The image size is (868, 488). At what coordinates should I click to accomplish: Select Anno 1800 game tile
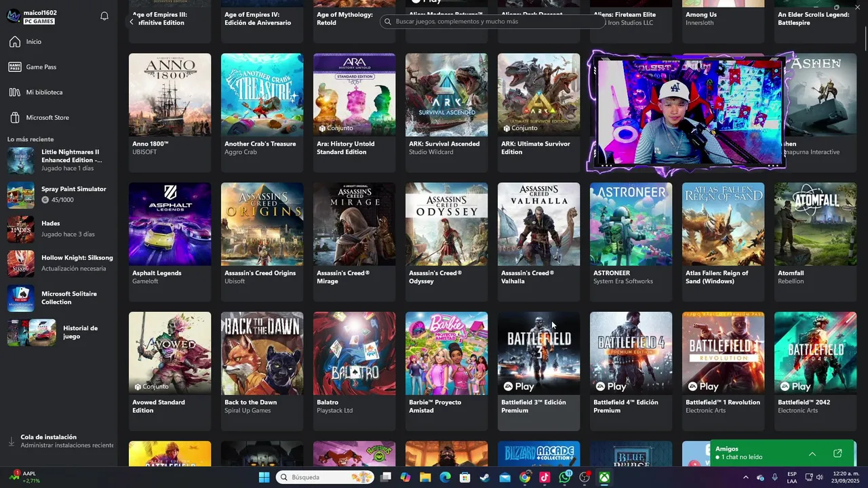[x=170, y=113]
